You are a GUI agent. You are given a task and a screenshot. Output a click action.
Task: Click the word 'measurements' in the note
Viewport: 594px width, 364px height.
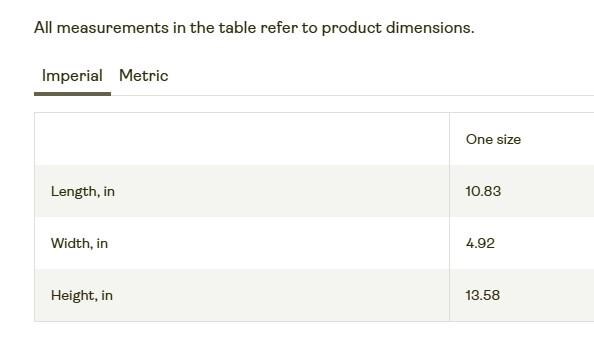coord(113,28)
